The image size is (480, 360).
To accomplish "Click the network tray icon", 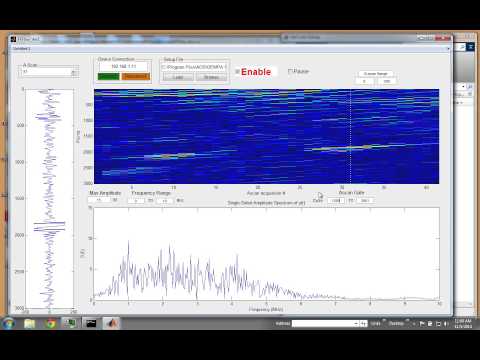I will click(438, 324).
